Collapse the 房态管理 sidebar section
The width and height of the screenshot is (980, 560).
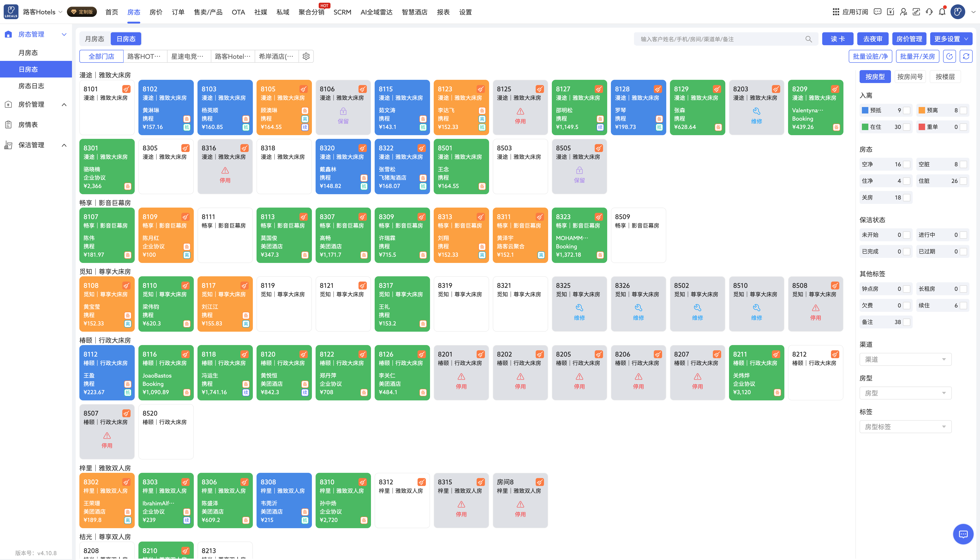coord(64,34)
